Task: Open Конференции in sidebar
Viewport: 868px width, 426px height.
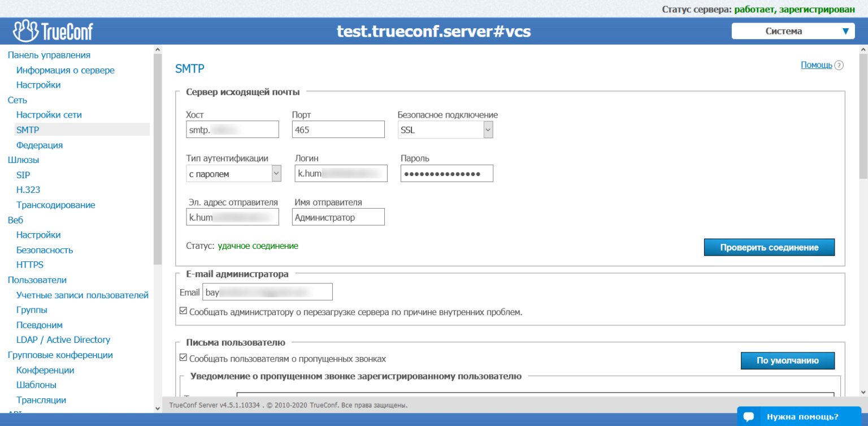Action: point(45,370)
